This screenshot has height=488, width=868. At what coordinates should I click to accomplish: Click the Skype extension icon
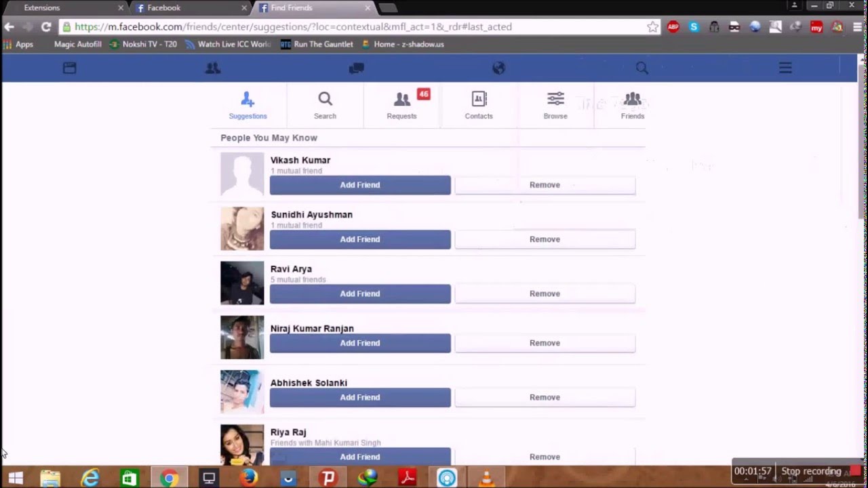pos(693,27)
